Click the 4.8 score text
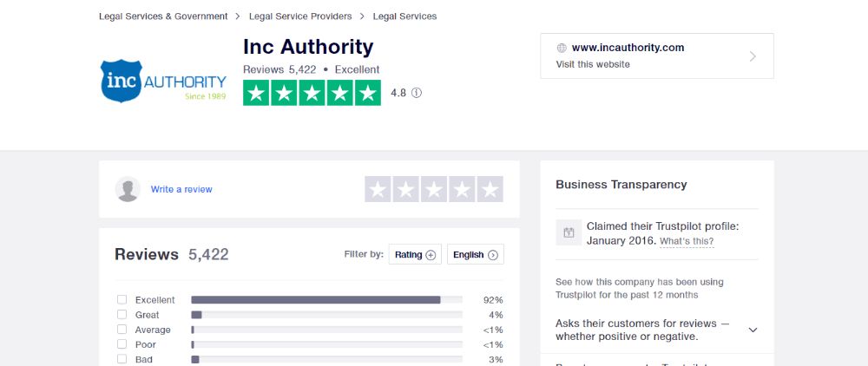868x366 pixels. pos(398,93)
